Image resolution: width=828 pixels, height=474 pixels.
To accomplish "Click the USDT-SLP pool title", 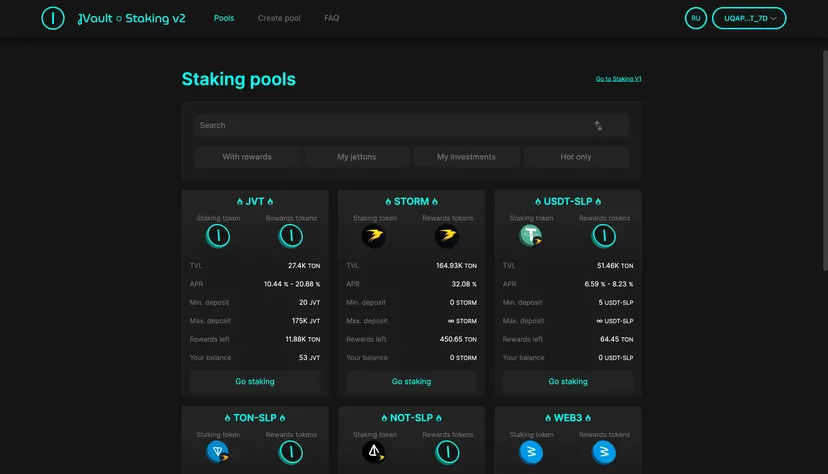I will point(568,202).
